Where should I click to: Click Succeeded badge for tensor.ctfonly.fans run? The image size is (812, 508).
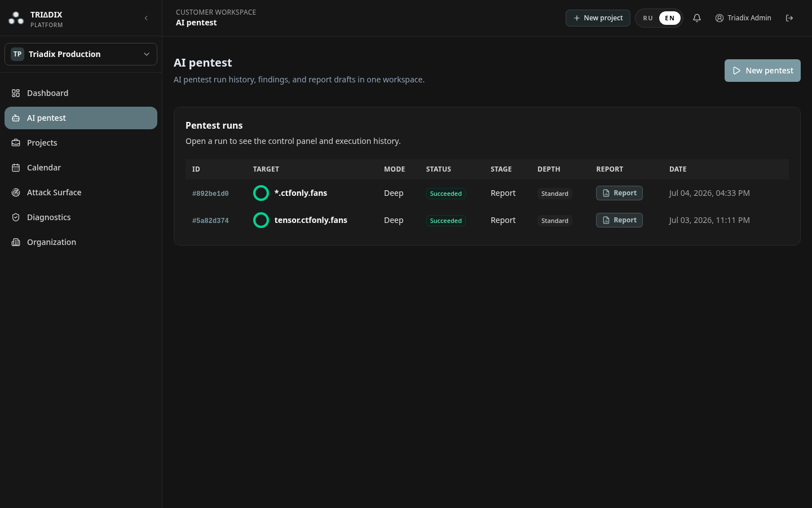pyautogui.click(x=445, y=221)
